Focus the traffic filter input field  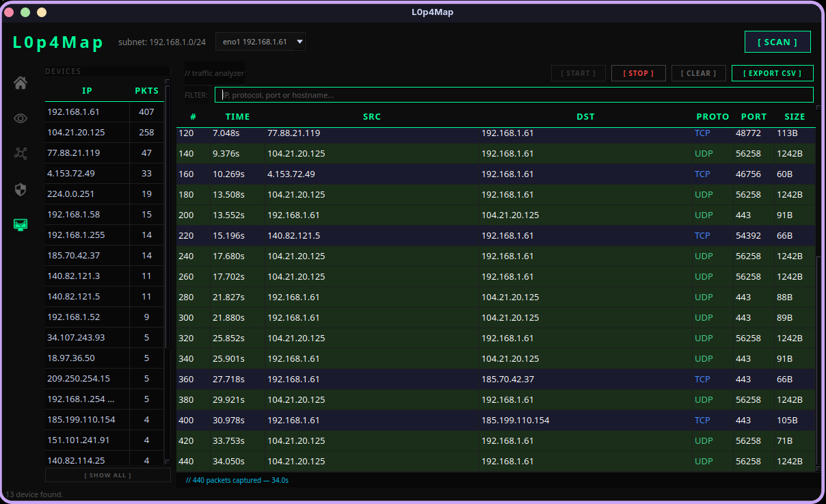click(514, 95)
